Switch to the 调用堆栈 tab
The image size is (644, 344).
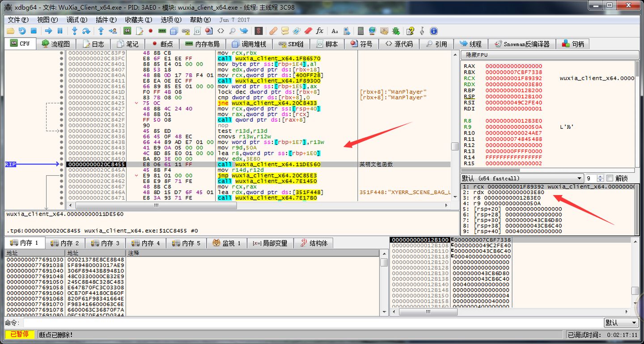(249, 44)
